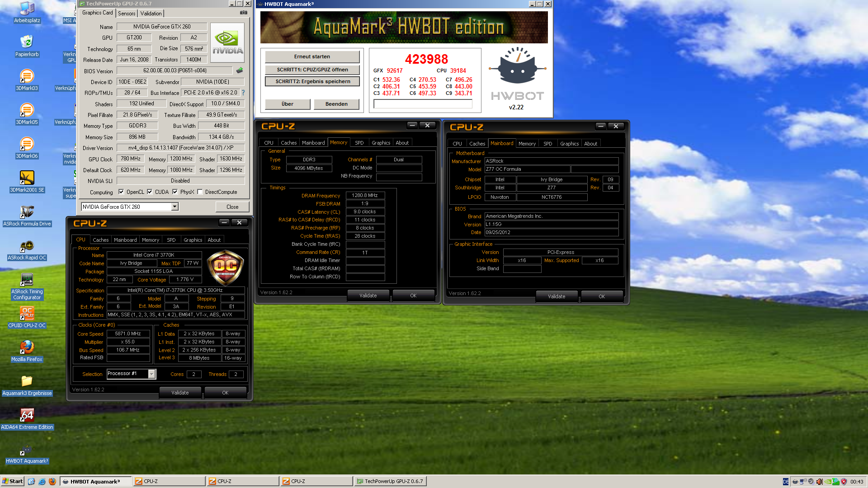The width and height of the screenshot is (868, 488).
Task: Click Firefox icon in quick launch
Action: pyautogui.click(x=52, y=481)
